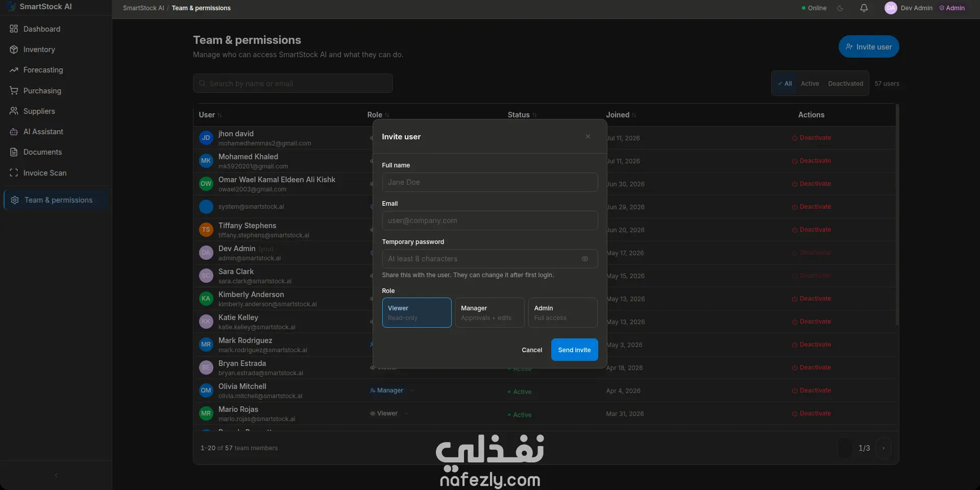Select the Viewer read-only role

[x=417, y=312]
